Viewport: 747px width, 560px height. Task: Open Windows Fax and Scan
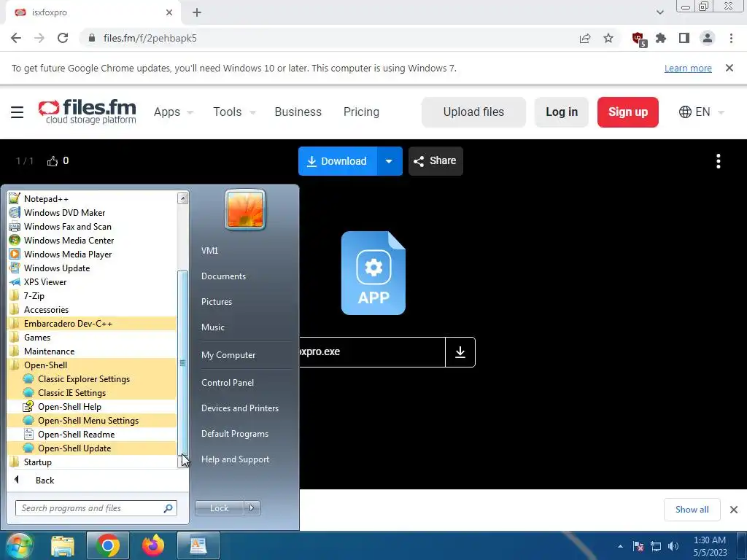92,226
